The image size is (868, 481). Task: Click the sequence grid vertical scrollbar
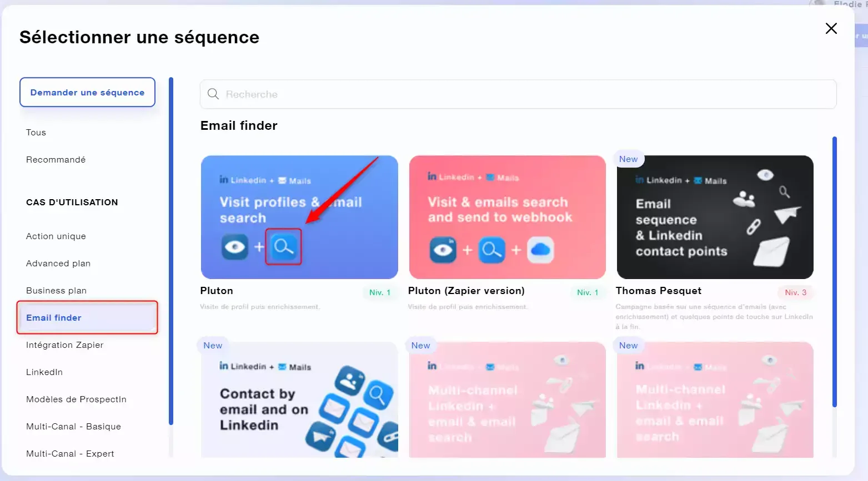coord(835,272)
